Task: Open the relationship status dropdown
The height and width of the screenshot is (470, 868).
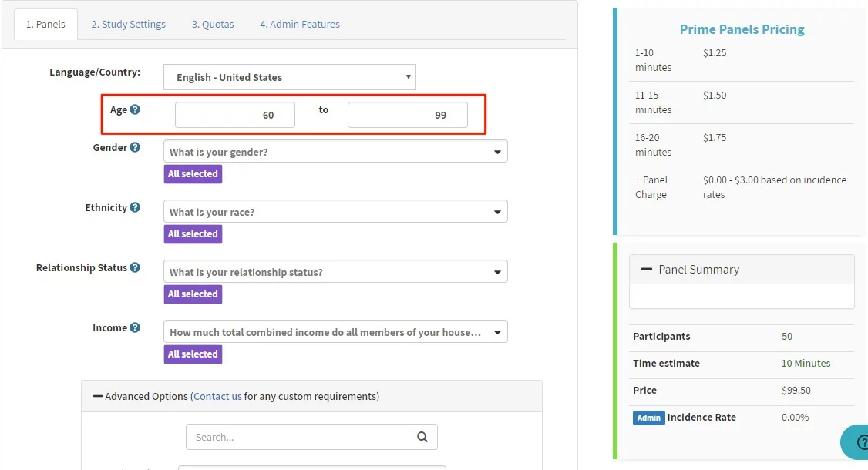Action: [x=335, y=272]
